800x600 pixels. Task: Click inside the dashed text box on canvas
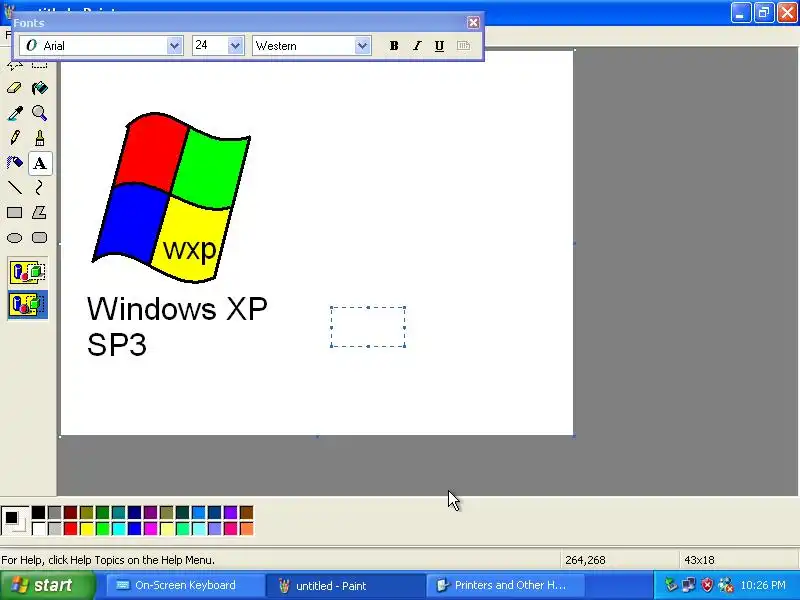click(368, 327)
